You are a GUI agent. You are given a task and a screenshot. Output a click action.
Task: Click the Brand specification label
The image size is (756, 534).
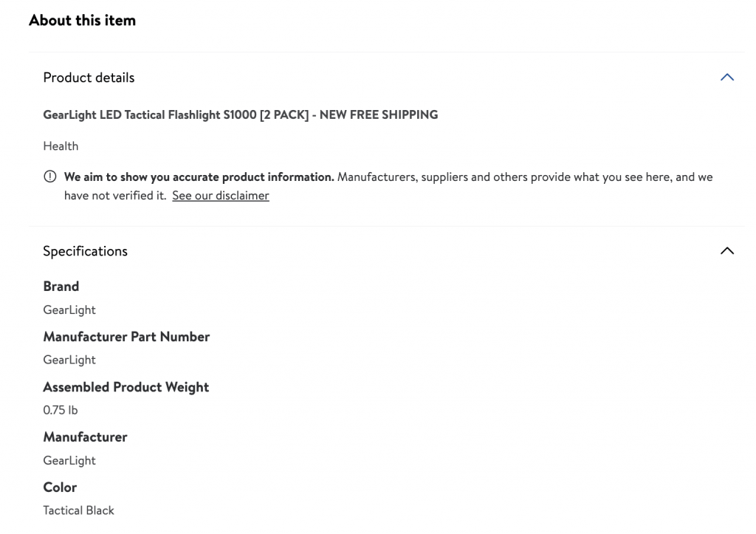pos(61,287)
